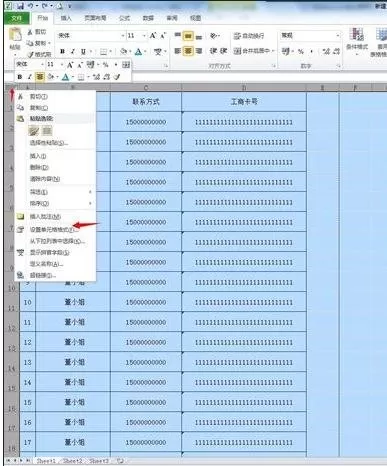This screenshot has height=466, width=387.
Task: Open the ribbon borders dropdown arrow
Action: point(110,52)
